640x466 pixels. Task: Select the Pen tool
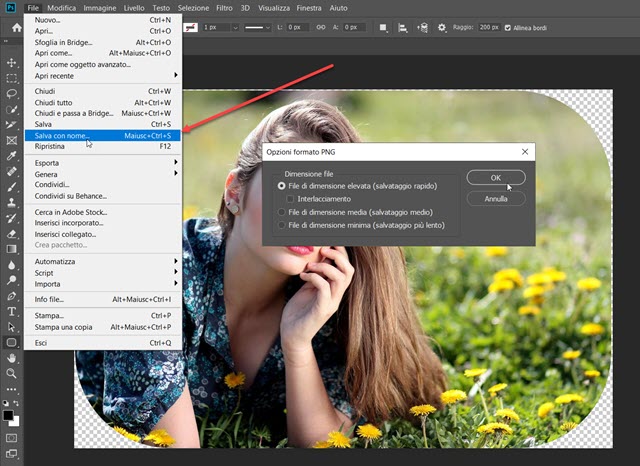pos(11,296)
